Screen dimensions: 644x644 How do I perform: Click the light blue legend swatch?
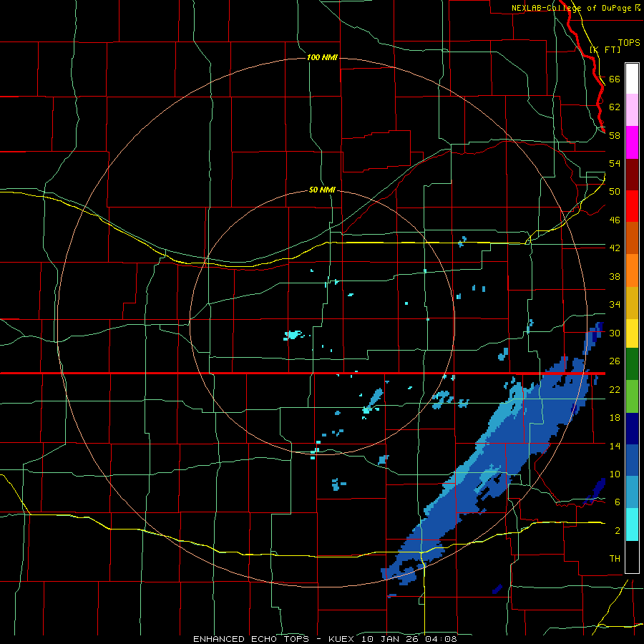[x=632, y=492]
